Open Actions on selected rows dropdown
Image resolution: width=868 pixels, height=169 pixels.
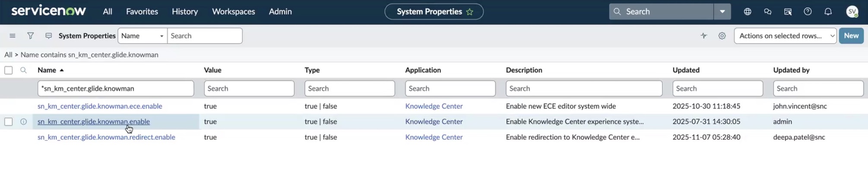point(785,36)
